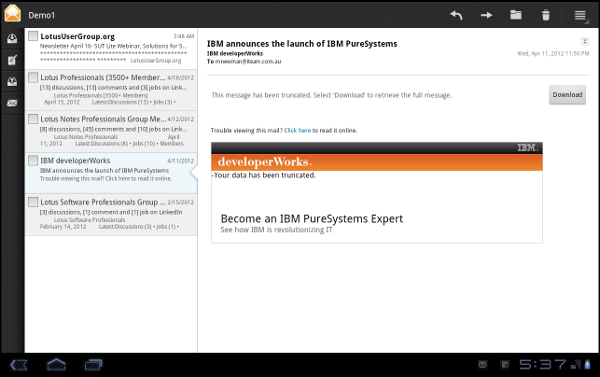Click the sender name IBM developerWorks in header

point(235,53)
